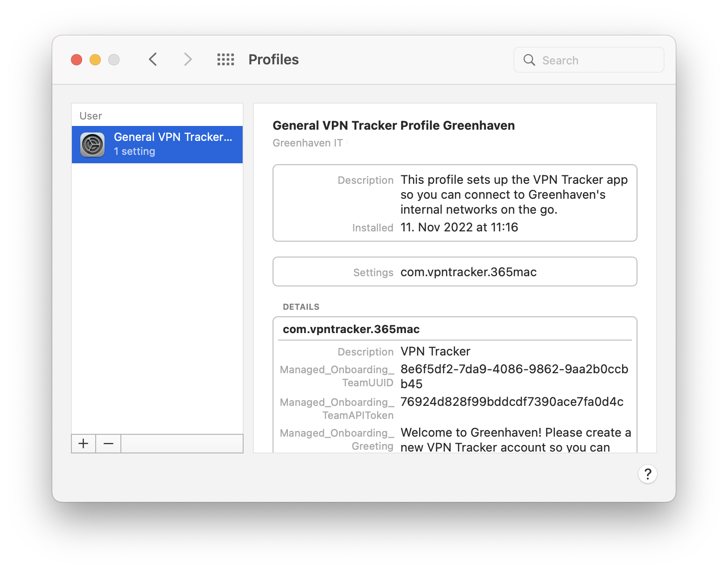Minimize the Profiles window
This screenshot has height=571, width=728.
[x=95, y=60]
